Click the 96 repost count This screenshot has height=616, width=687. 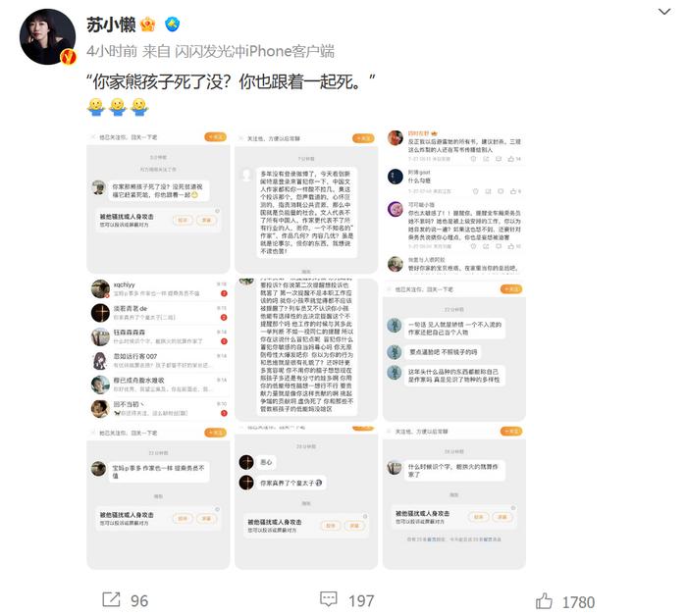(x=139, y=600)
